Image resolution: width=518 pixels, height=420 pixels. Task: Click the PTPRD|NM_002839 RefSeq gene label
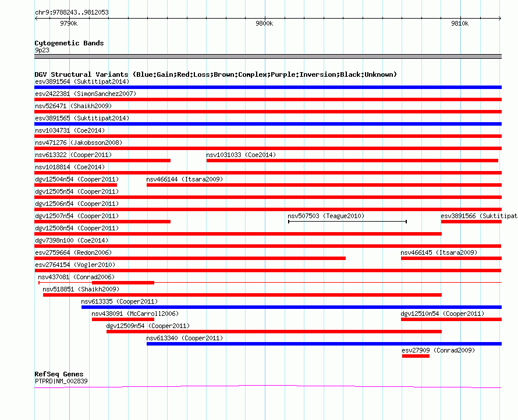point(61,381)
